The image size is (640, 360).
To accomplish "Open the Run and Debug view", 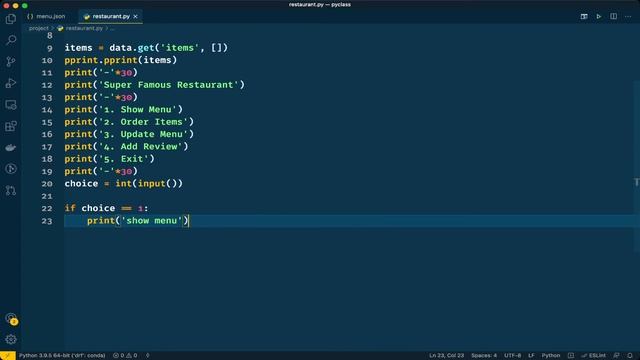I will pyautogui.click(x=11, y=83).
